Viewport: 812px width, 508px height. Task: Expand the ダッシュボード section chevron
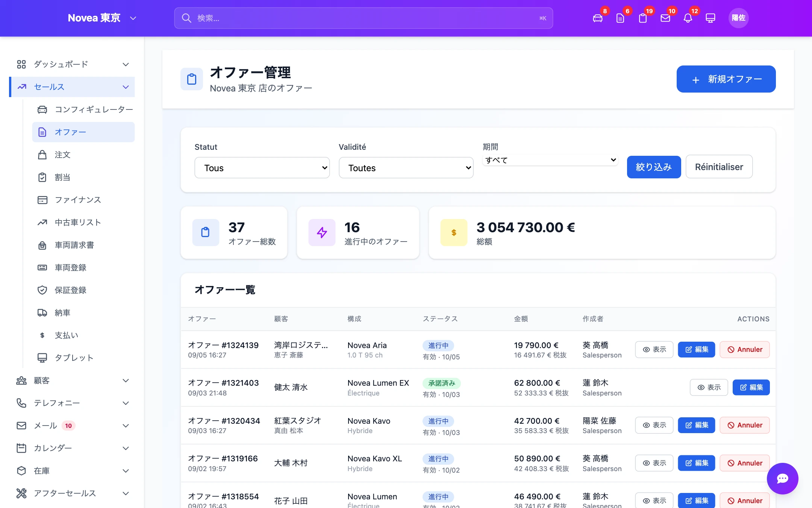tap(126, 64)
